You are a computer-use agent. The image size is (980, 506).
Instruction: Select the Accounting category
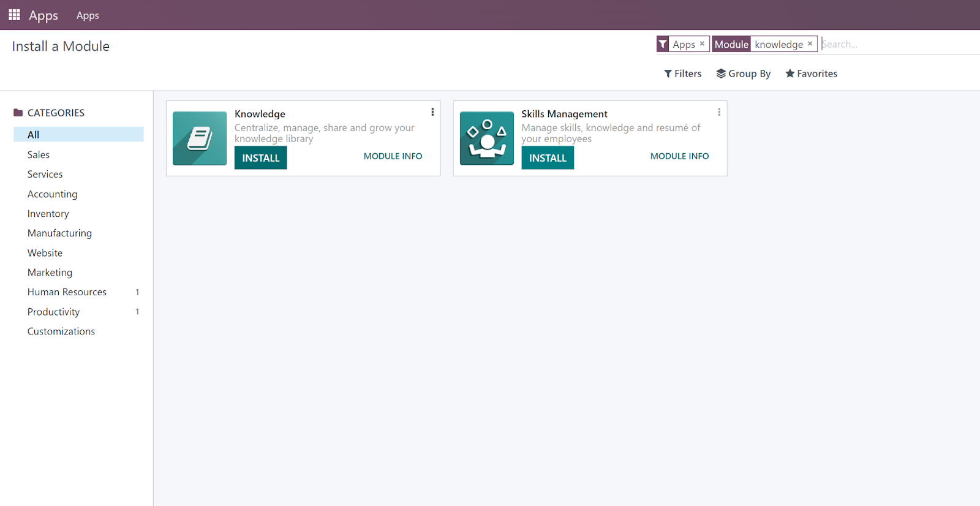[53, 194]
